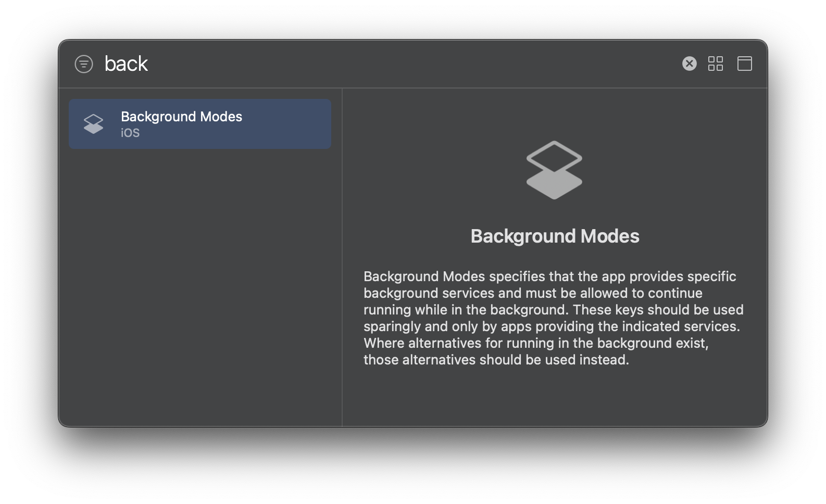
Task: Click the large layers icon in the details pane
Action: pos(554,170)
